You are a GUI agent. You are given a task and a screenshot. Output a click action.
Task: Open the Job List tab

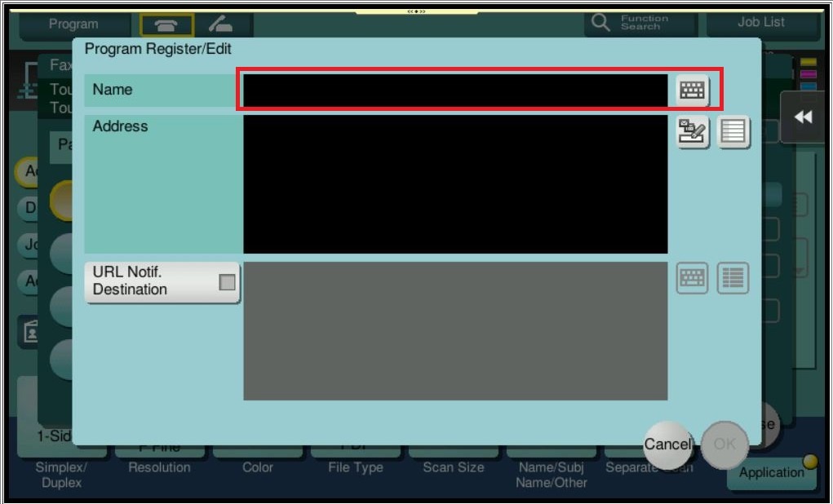pyautogui.click(x=760, y=23)
